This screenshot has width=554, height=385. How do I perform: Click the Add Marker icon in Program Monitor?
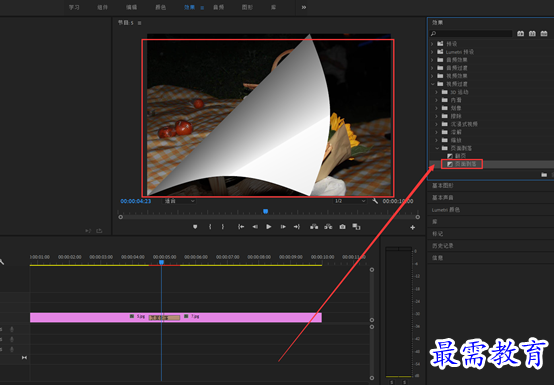[x=195, y=227]
